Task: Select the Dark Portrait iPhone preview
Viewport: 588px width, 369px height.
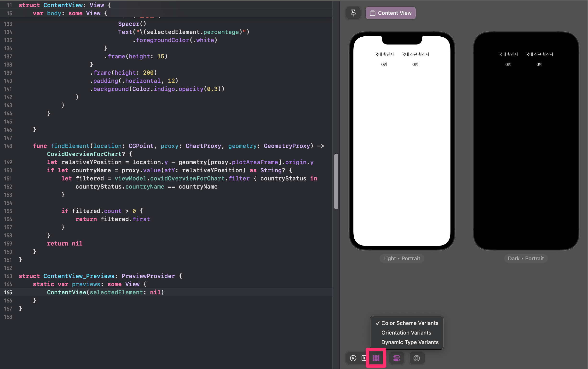Action: (x=526, y=141)
